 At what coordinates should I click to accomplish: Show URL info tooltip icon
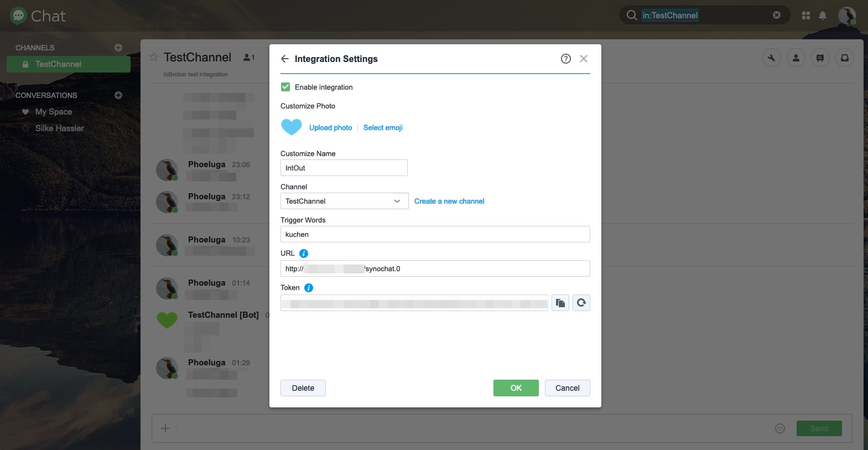[x=304, y=254]
